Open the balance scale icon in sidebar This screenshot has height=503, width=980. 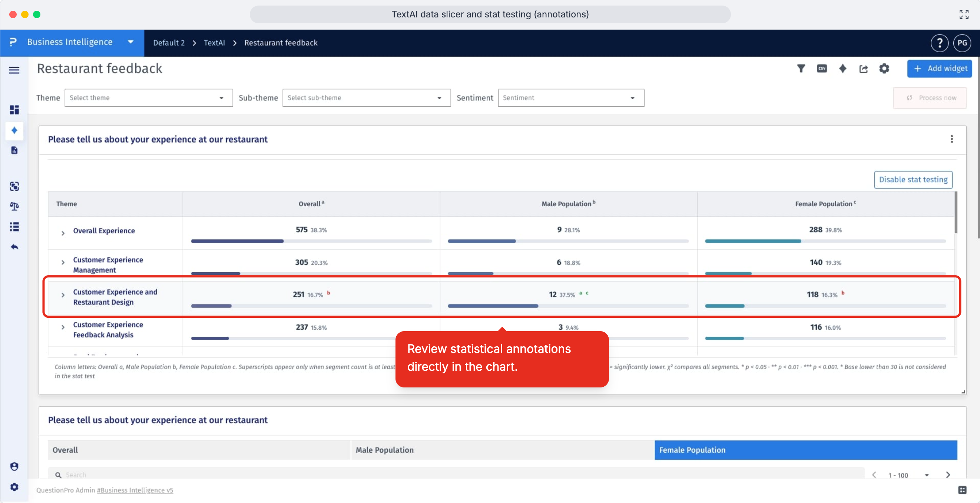click(x=14, y=206)
